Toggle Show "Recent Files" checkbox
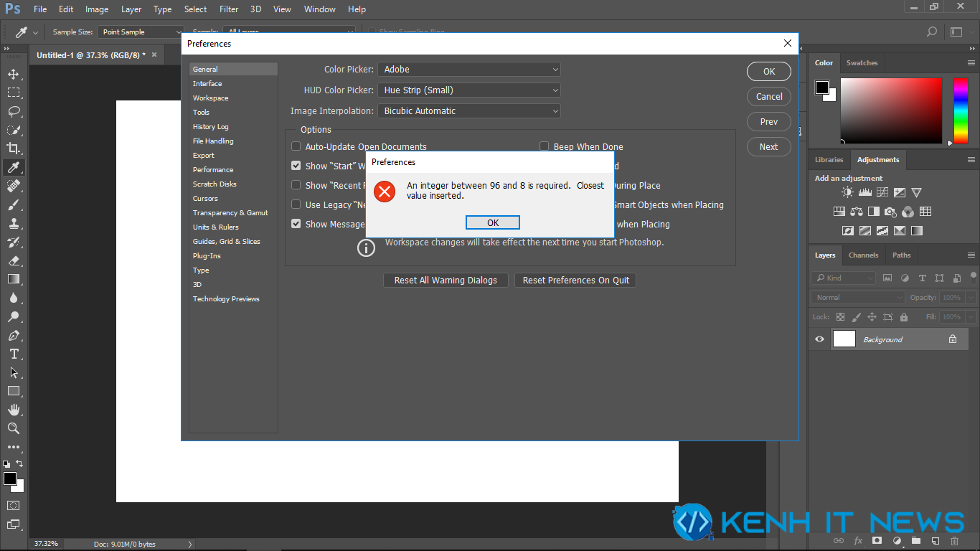The image size is (980, 551). [296, 185]
